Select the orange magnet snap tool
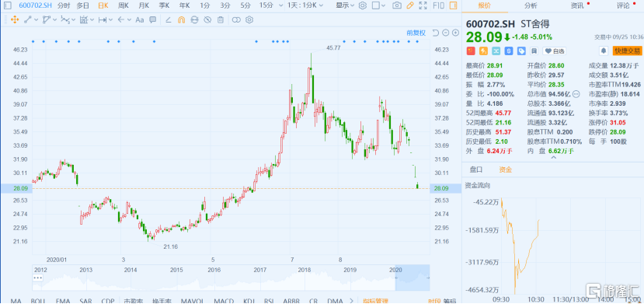 click(181, 19)
